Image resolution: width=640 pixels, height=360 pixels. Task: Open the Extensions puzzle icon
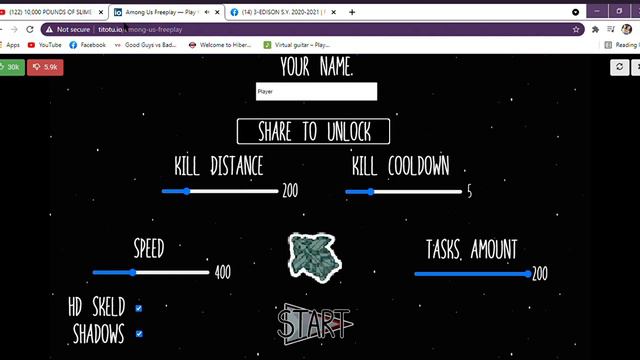(x=596, y=29)
